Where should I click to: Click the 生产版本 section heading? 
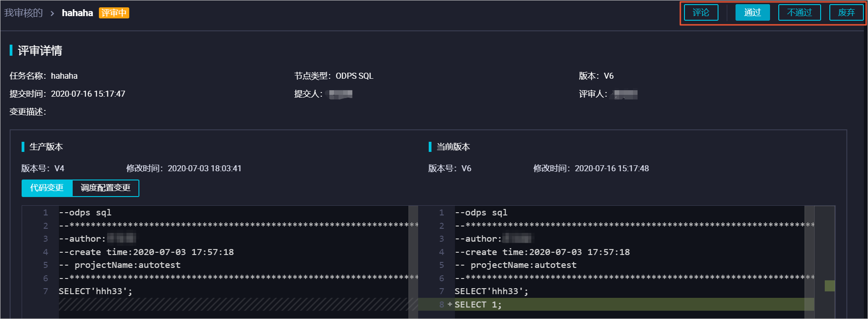click(x=46, y=147)
